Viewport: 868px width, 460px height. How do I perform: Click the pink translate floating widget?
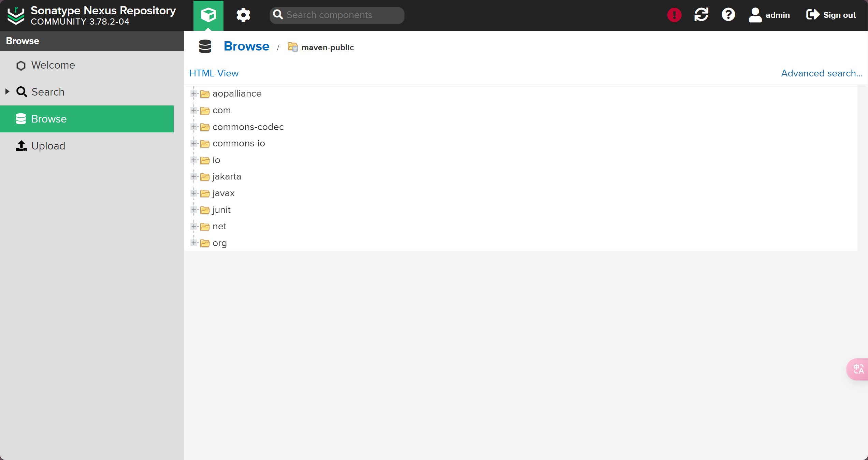click(857, 369)
